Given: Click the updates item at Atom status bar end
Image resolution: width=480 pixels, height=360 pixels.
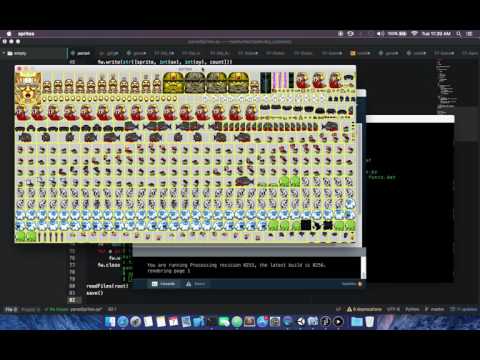Looking at the screenshot, I should pos(464,309).
